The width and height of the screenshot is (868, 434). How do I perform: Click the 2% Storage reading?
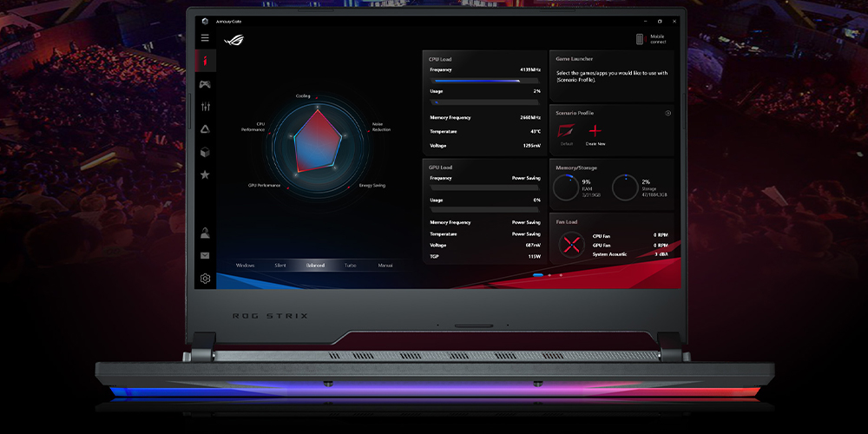point(646,181)
